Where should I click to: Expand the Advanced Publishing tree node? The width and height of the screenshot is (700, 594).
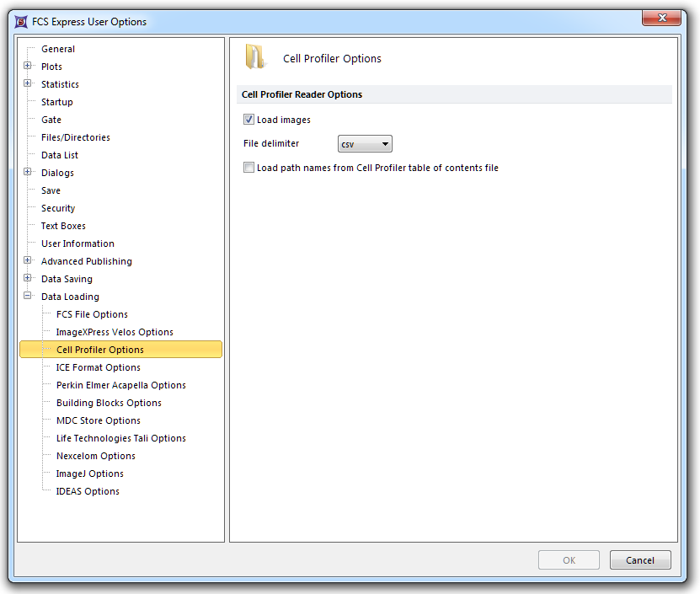[x=28, y=260]
